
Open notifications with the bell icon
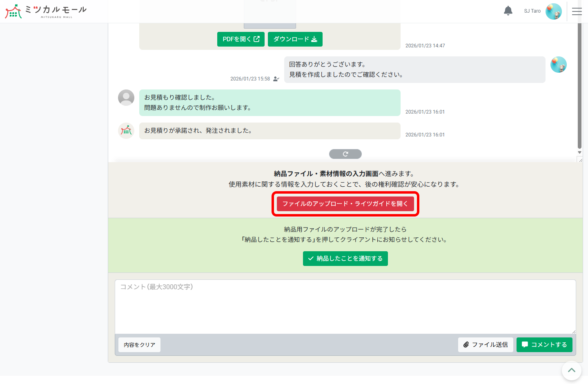pos(508,11)
